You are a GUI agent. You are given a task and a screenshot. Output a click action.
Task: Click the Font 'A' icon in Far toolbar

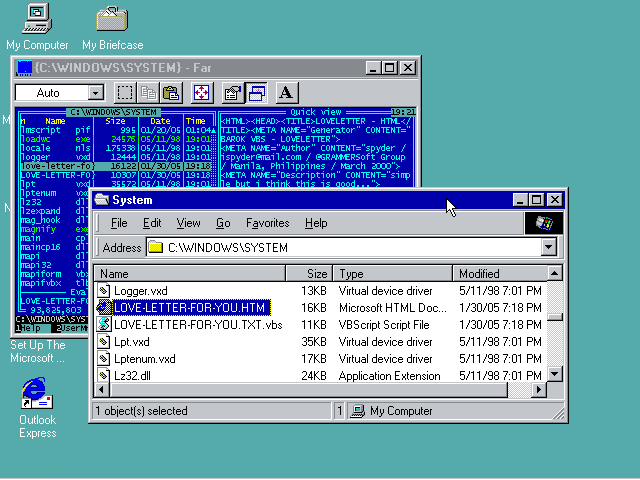(287, 93)
